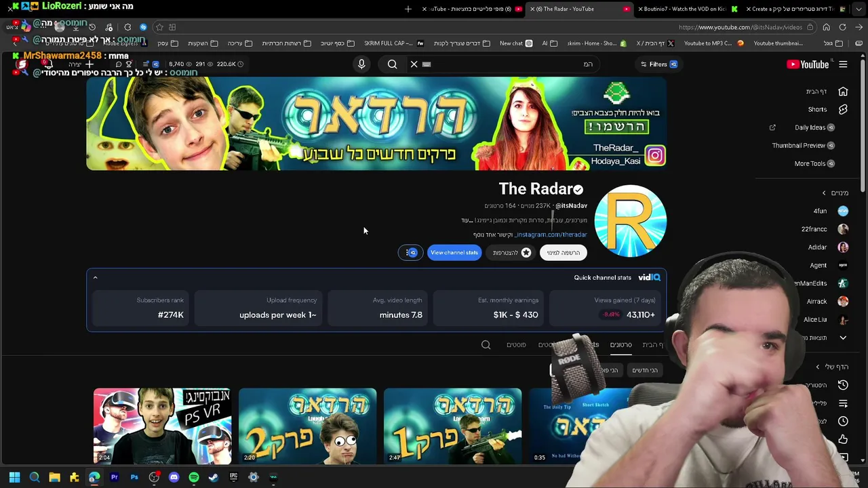Open the SKRIM FULL CAP bookmark
This screenshot has width=868, height=488.
click(393, 43)
